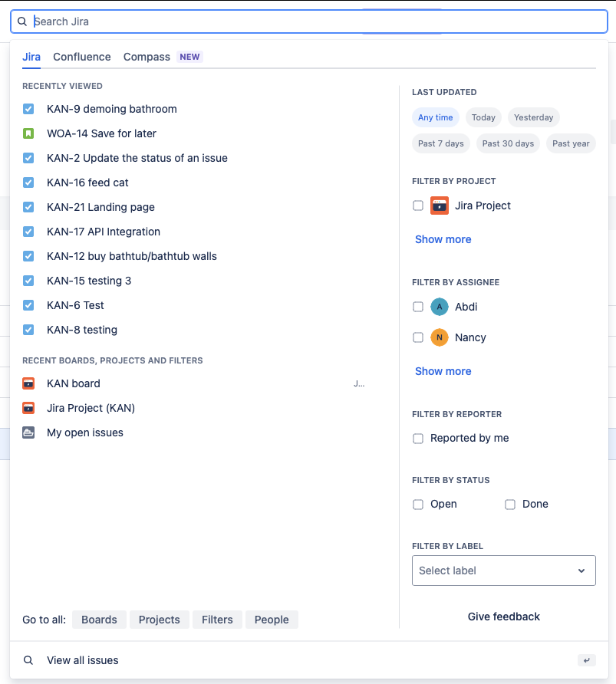Tick the Open status checkbox
The height and width of the screenshot is (684, 616).
pos(418,505)
